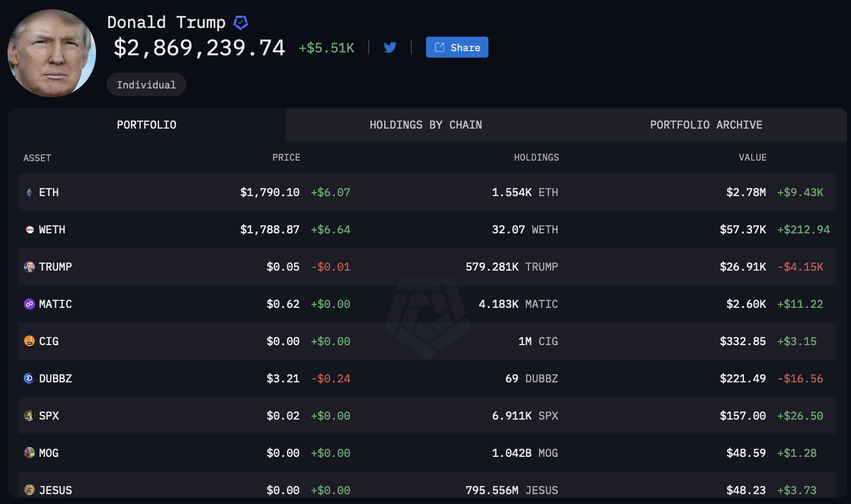Click the TRUMP token icon
The image size is (851, 504).
[x=29, y=267]
